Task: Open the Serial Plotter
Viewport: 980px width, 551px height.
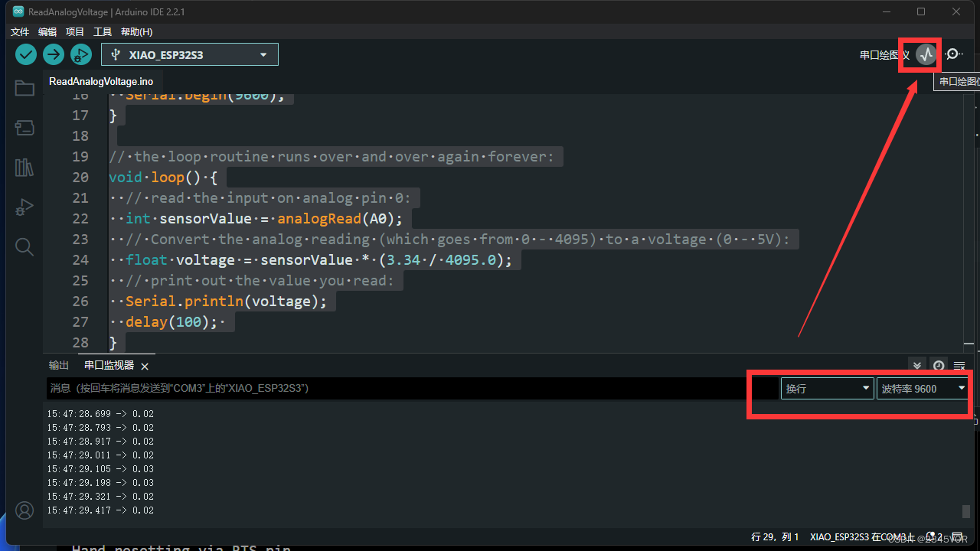Action: (x=926, y=54)
